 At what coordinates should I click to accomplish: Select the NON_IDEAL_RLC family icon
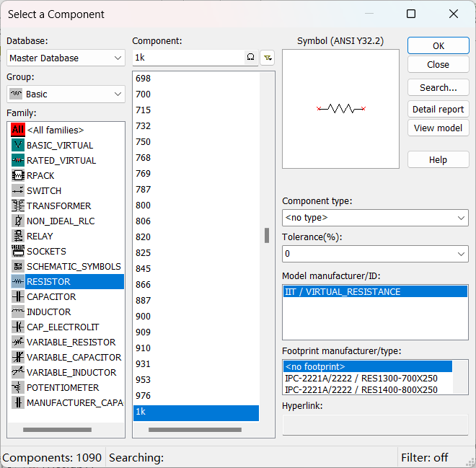18,221
